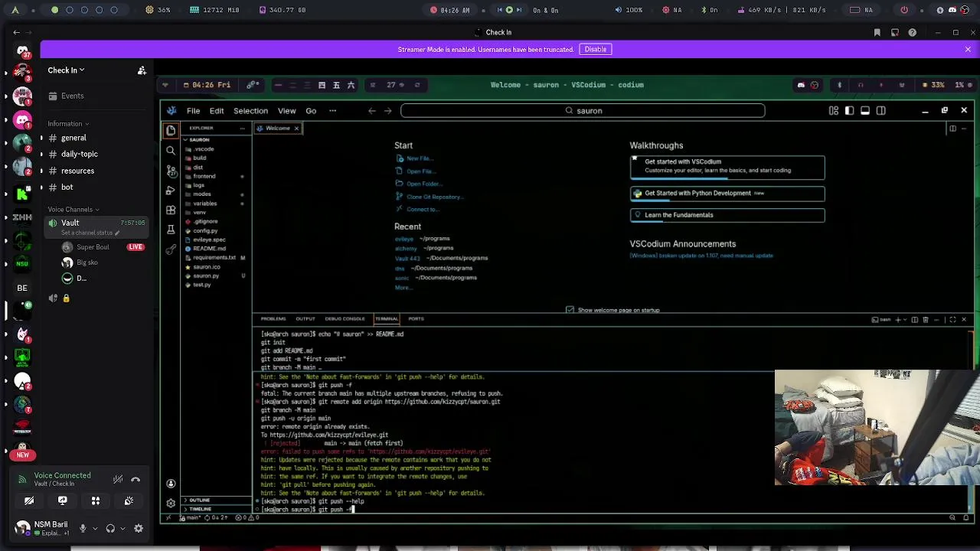Viewport: 980px width, 551px height.
Task: Open the View menu
Action: click(x=286, y=111)
